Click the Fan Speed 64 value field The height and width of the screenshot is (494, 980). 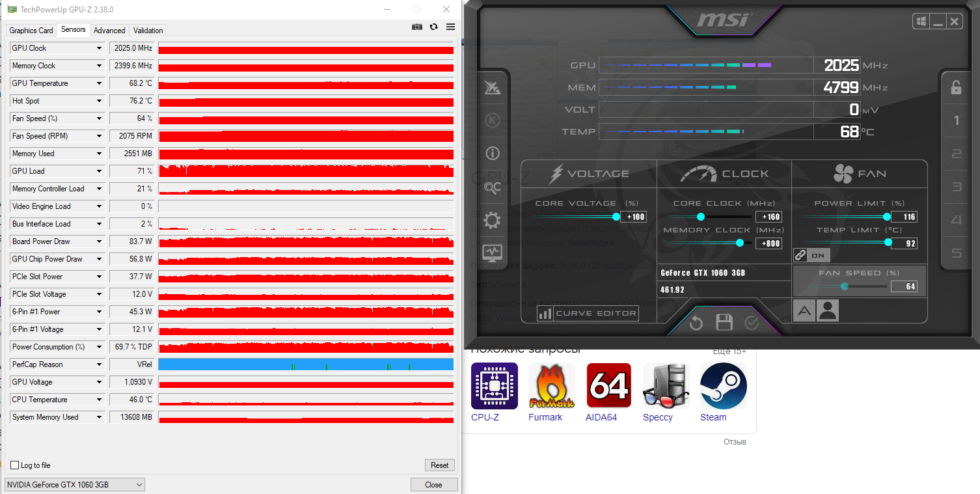point(904,286)
